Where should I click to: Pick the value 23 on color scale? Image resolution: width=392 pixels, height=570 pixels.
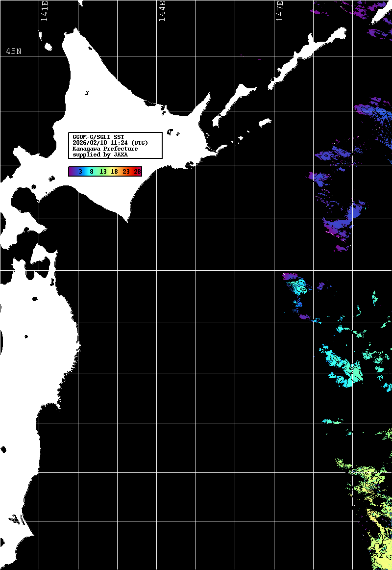[x=126, y=172]
